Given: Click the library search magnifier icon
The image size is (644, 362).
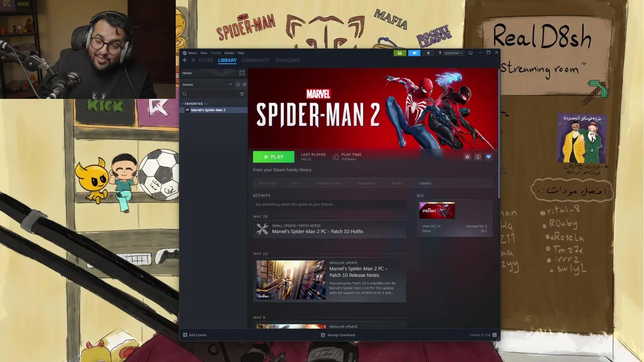Looking at the screenshot, I should 185,94.
